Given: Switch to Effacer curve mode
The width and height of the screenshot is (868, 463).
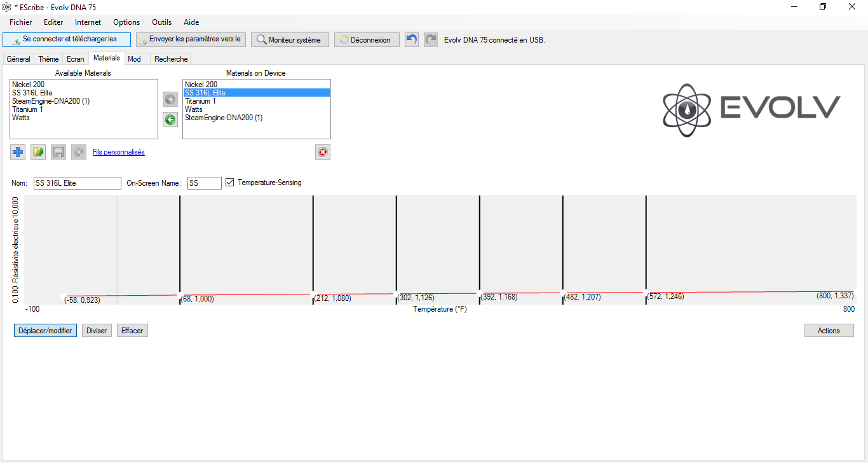Looking at the screenshot, I should 132,331.
